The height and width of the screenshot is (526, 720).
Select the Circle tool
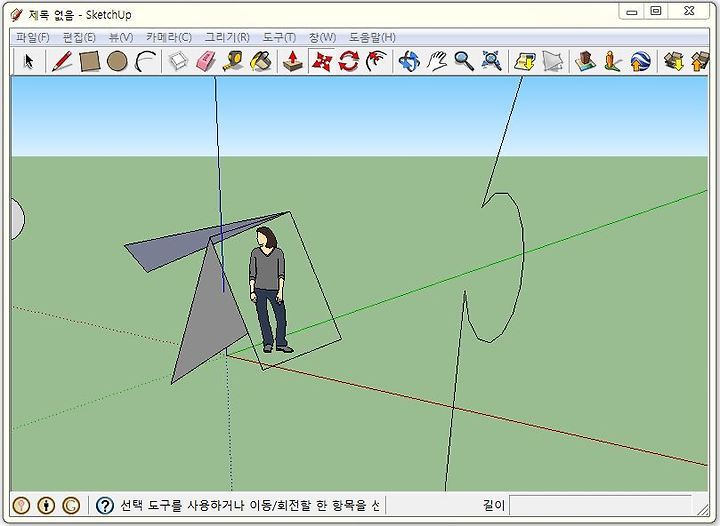117,61
